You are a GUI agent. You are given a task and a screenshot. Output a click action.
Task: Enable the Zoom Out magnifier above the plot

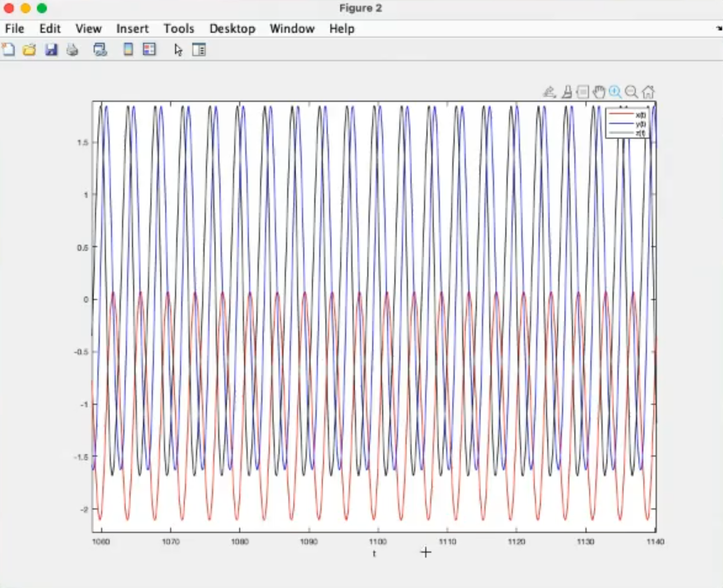tap(632, 92)
